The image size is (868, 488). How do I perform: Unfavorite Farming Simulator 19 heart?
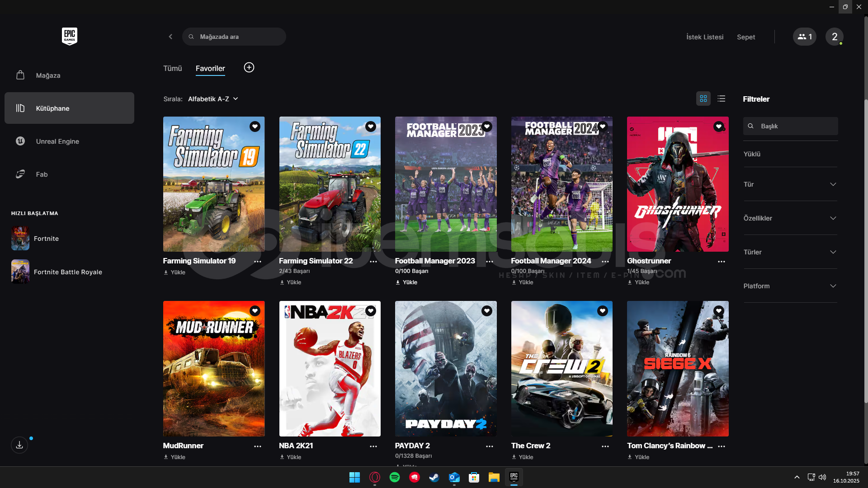pyautogui.click(x=255, y=127)
